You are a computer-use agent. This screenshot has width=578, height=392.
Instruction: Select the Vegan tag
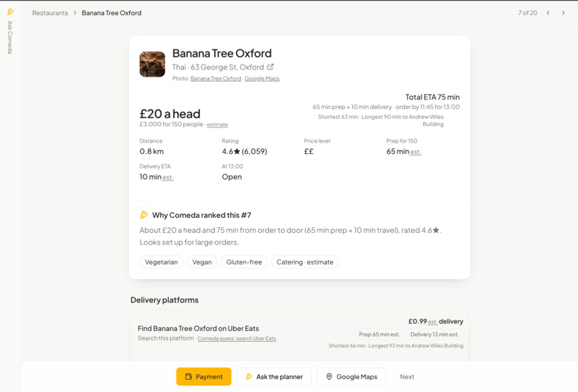pyautogui.click(x=202, y=262)
